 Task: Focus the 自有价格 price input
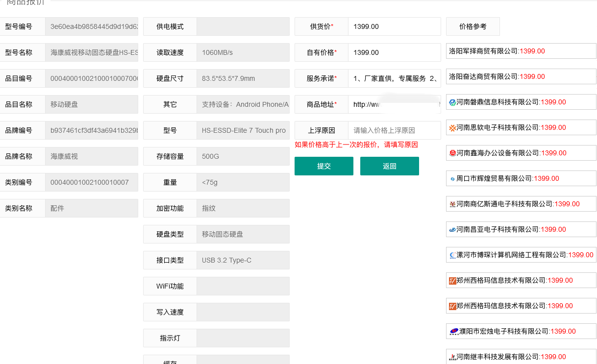click(x=395, y=52)
